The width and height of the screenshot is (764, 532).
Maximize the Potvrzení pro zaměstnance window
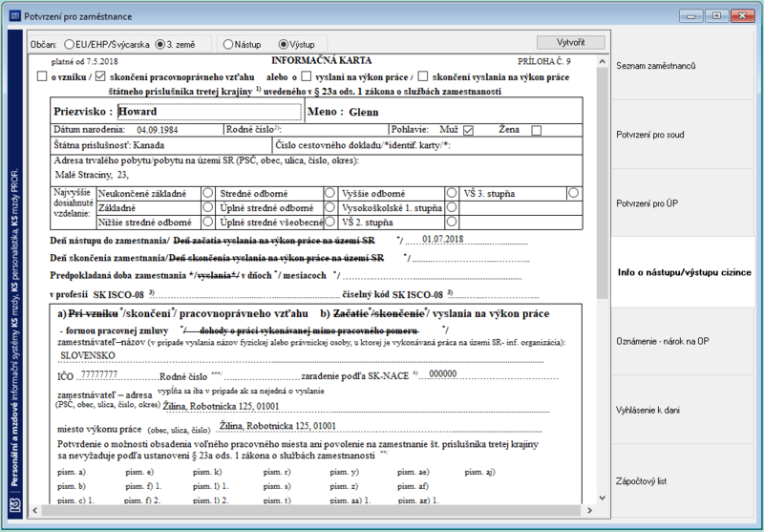tap(716, 15)
